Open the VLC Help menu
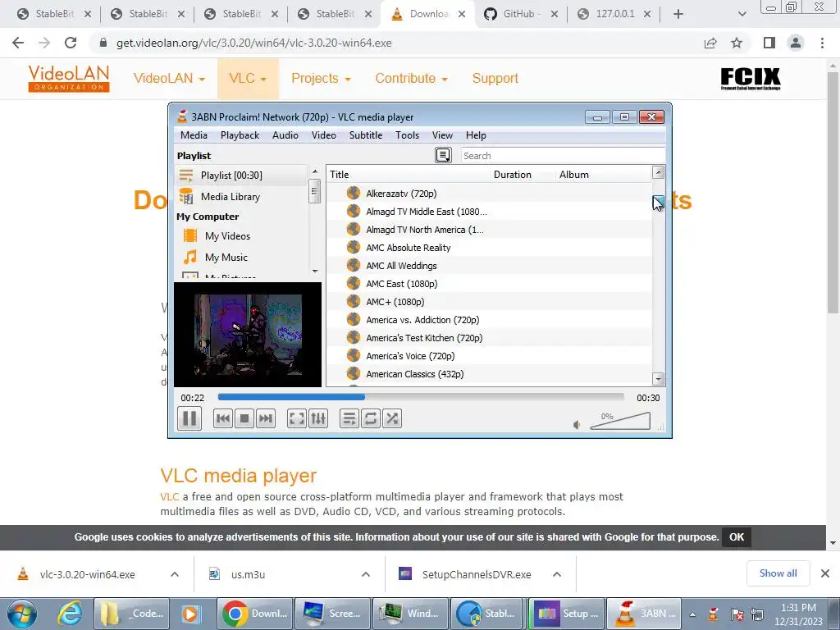Screen dimensions: 840x630 coord(476,135)
